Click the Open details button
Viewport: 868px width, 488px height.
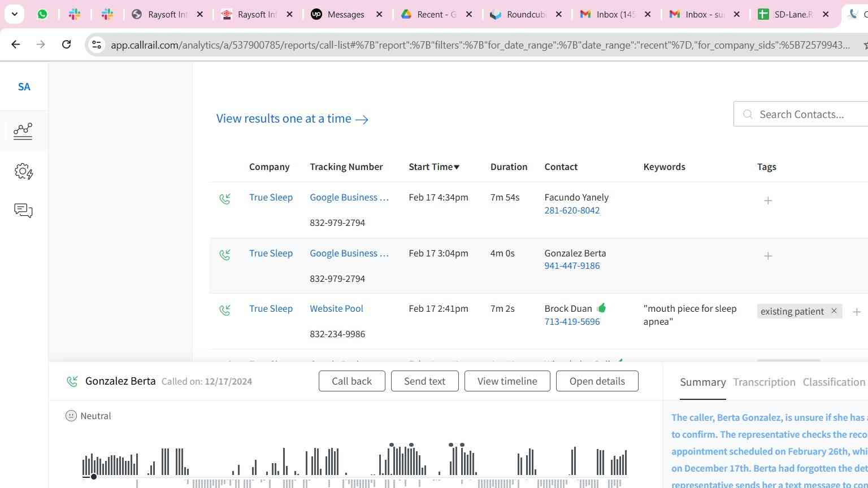coord(597,381)
